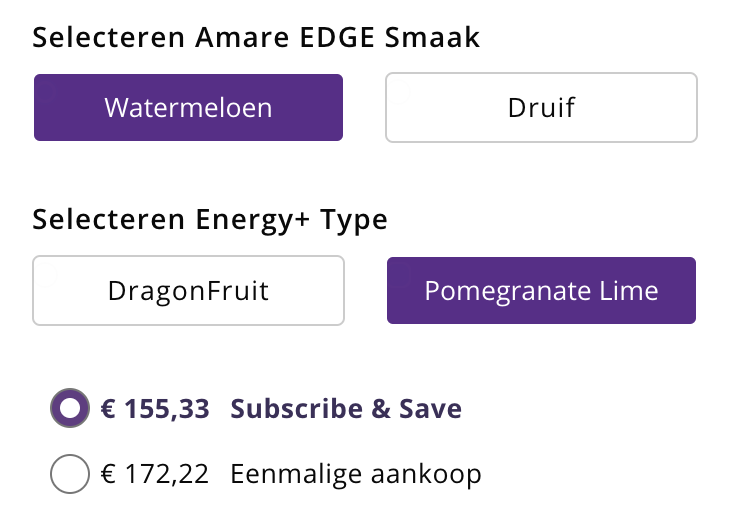738x524 pixels.
Task: Enable the Subscribe & Save radio button
Action: coord(69,409)
